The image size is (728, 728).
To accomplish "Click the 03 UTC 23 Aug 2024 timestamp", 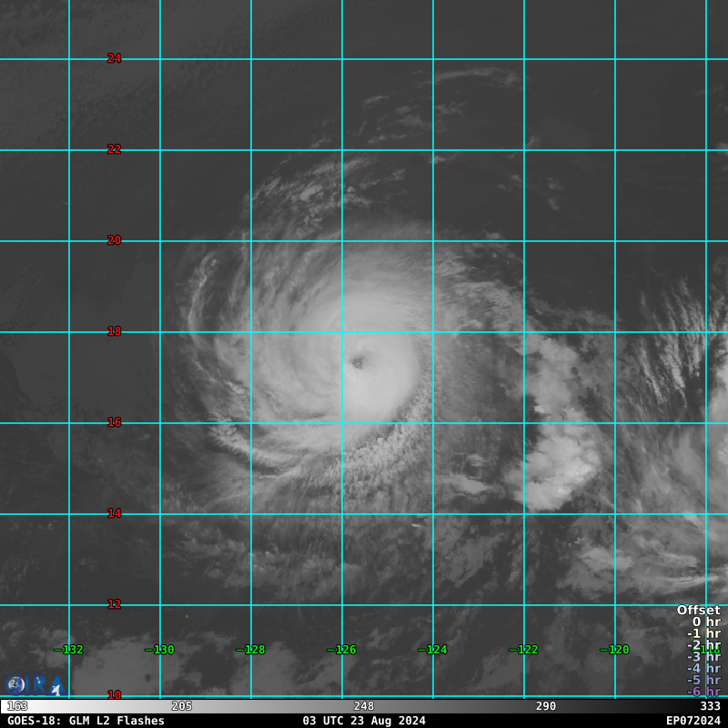I will [364, 721].
